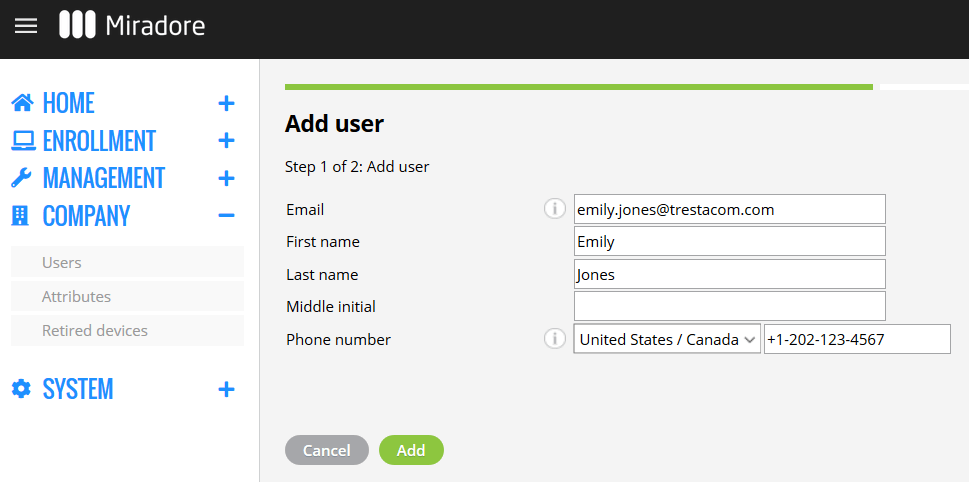Viewport: 969px width, 482px height.
Task: Click the Enrollment laptop icon
Action: click(23, 141)
